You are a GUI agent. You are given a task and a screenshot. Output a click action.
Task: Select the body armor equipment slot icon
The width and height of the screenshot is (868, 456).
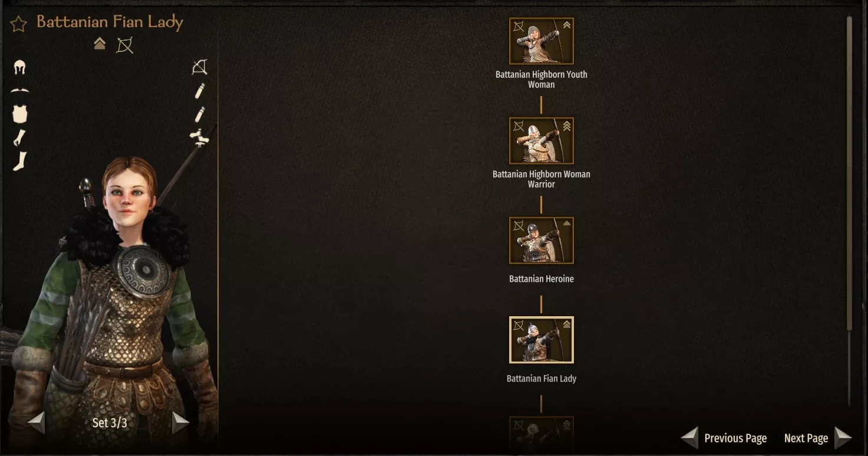[20, 114]
